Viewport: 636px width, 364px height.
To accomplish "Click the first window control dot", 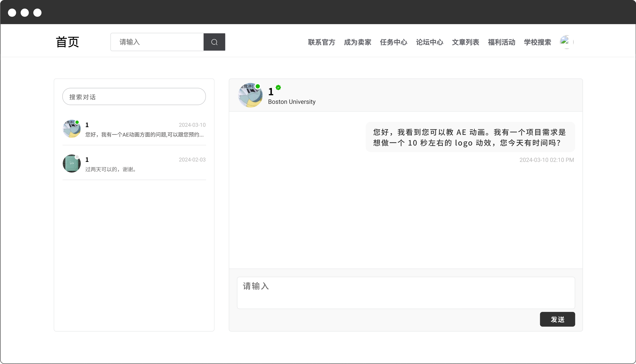I will 12,12.
